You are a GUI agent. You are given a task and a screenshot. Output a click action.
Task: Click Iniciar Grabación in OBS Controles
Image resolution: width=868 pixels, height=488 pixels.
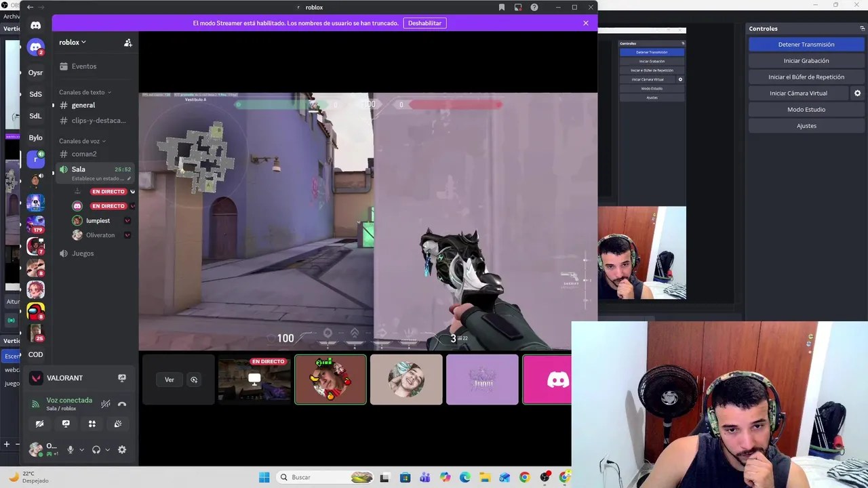[806, 60]
